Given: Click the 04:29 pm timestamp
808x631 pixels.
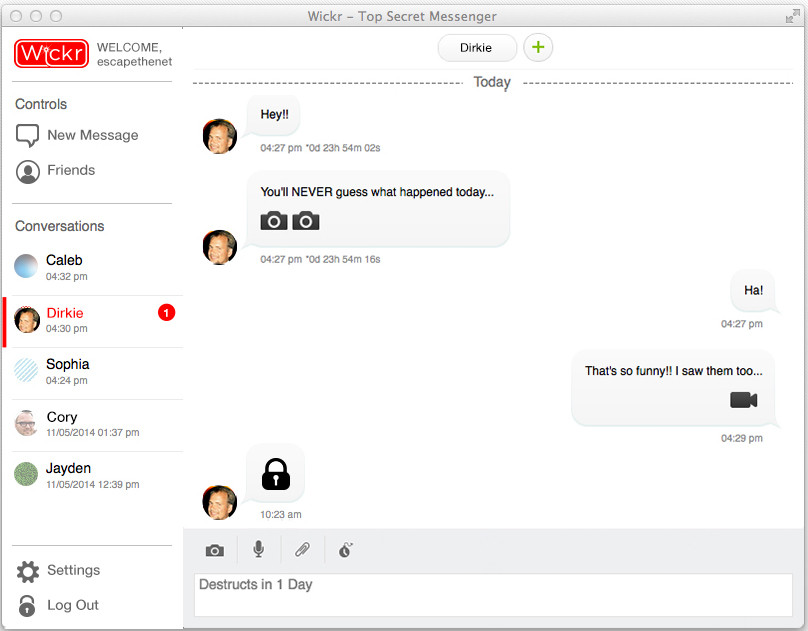Looking at the screenshot, I should pyautogui.click(x=742, y=438).
